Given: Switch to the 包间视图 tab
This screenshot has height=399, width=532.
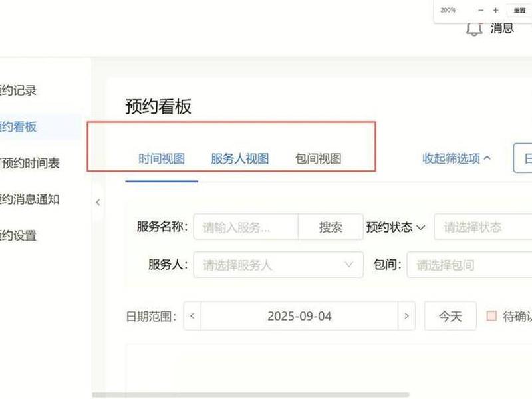Looking at the screenshot, I should click(319, 159).
